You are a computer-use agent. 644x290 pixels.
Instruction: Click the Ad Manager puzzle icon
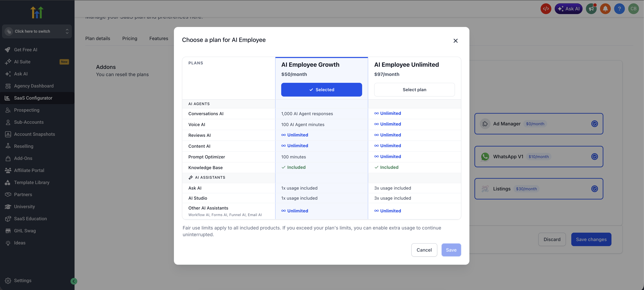click(x=485, y=124)
